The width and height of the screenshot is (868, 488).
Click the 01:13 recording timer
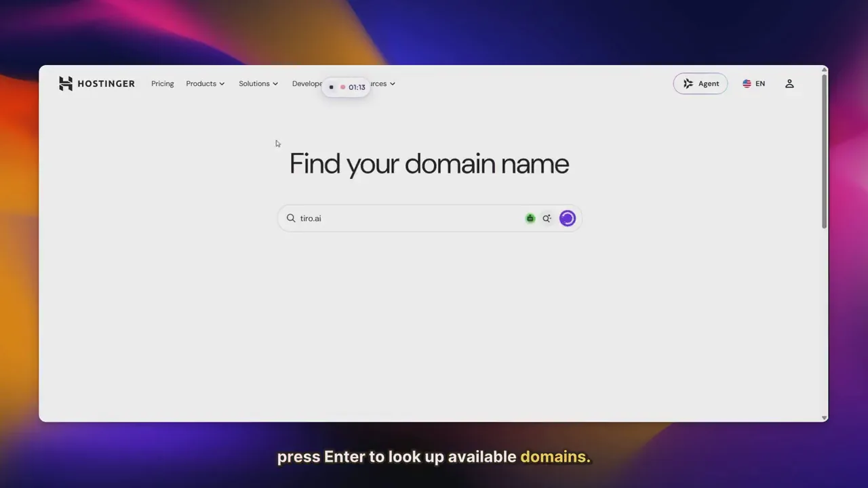(357, 87)
